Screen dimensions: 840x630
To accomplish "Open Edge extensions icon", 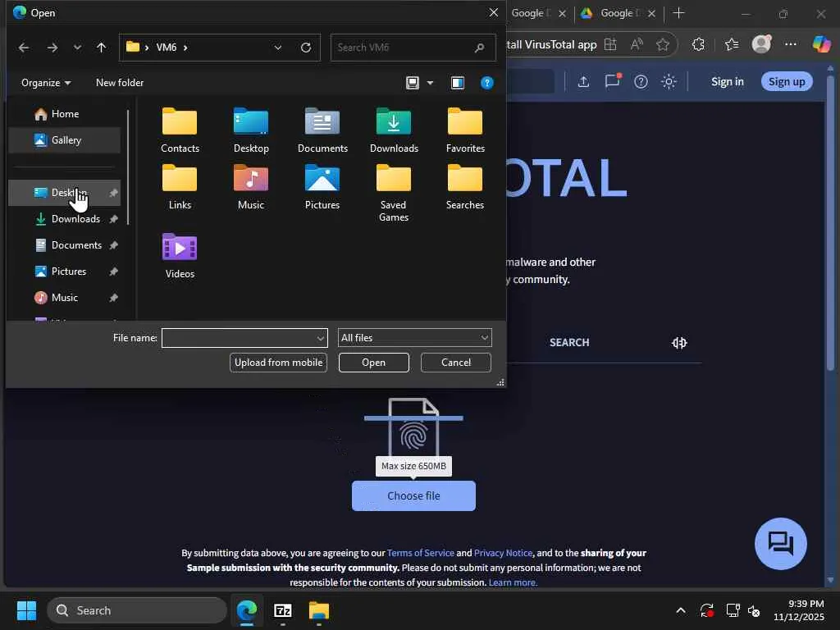I will (698, 44).
